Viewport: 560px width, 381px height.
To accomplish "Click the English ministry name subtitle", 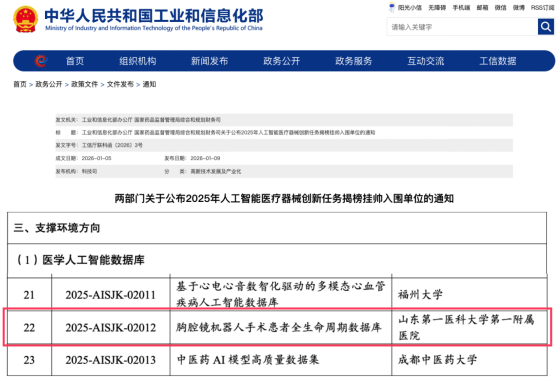I will coord(154,28).
